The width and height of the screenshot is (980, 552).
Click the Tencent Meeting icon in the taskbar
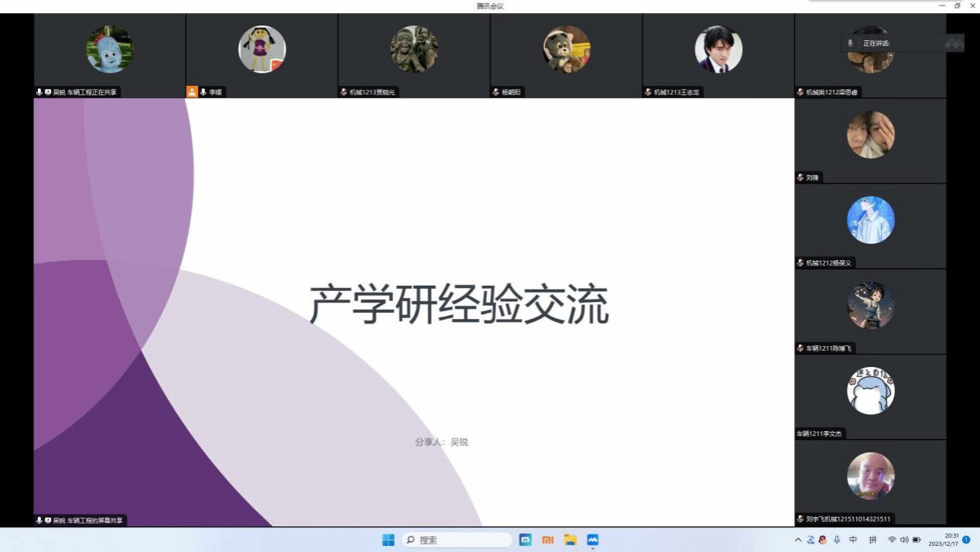click(x=593, y=540)
